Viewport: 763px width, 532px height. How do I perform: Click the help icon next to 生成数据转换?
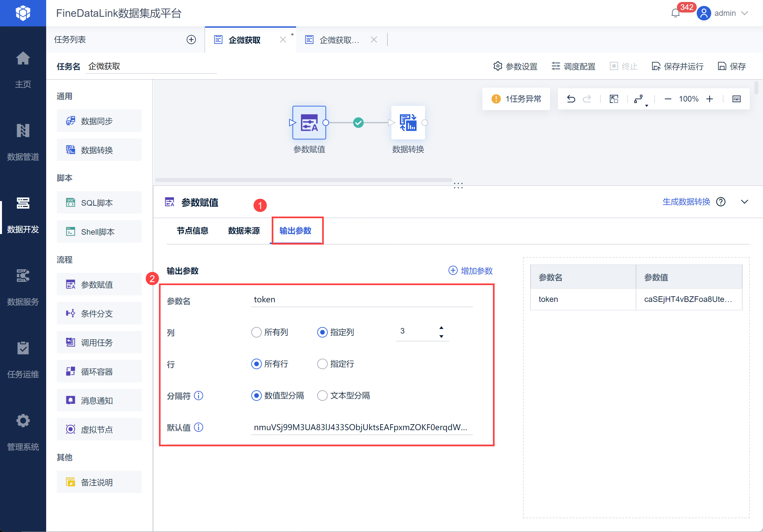coord(720,202)
